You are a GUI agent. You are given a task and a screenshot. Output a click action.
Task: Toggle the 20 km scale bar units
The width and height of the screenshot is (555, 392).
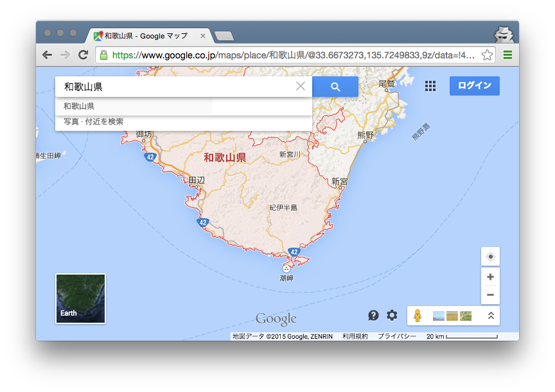pos(462,337)
